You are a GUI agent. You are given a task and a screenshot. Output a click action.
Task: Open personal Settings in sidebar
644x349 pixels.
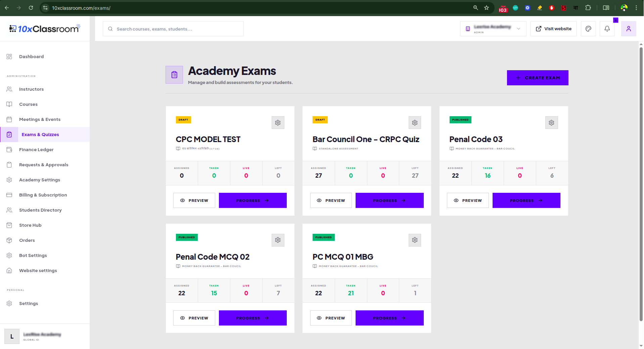coord(45,303)
